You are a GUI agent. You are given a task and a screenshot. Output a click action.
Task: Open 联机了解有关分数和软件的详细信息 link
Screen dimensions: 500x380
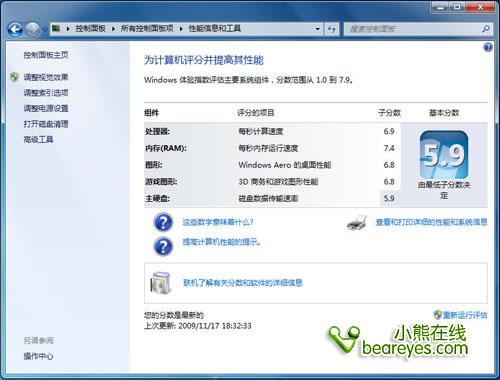(x=243, y=283)
